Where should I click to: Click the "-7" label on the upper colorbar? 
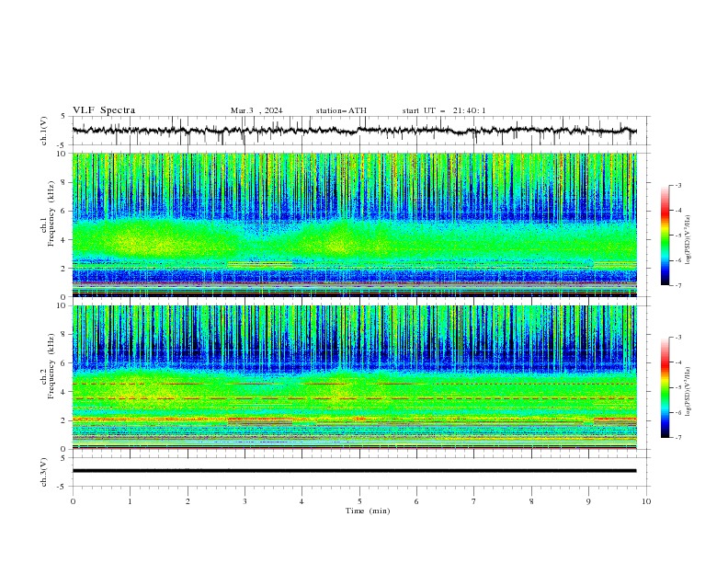click(678, 286)
